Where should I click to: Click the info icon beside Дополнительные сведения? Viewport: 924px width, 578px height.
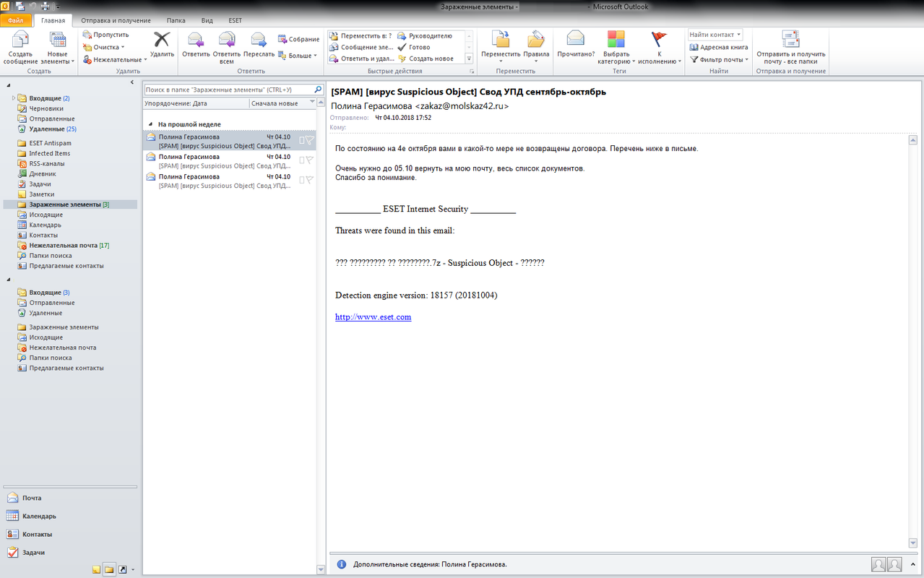tap(341, 564)
